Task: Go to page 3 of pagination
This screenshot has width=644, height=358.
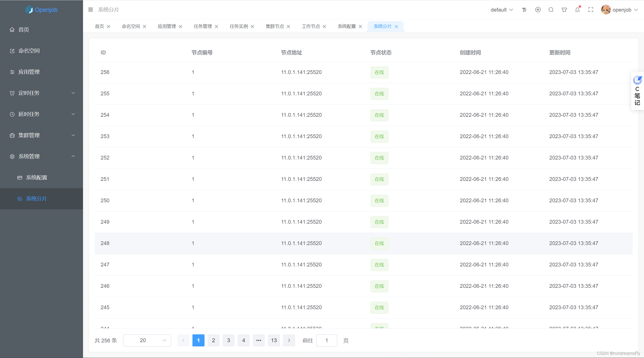Action: 229,340
